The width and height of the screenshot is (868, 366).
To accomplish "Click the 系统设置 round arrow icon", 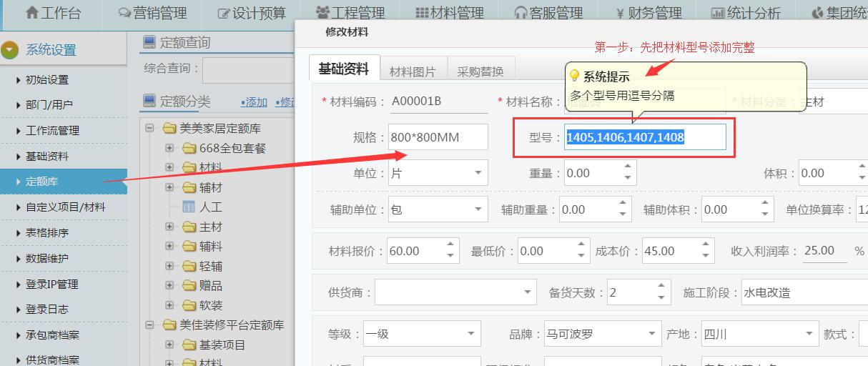I will (10, 50).
